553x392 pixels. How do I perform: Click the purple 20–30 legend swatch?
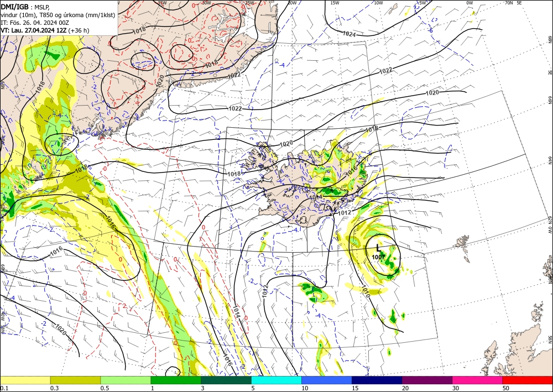427,380
